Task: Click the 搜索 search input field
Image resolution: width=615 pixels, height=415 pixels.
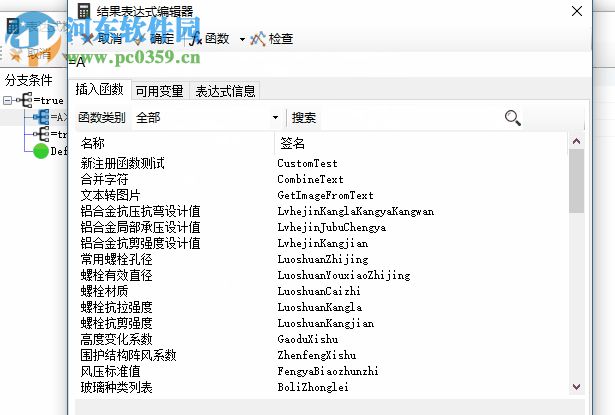Action: [410, 117]
